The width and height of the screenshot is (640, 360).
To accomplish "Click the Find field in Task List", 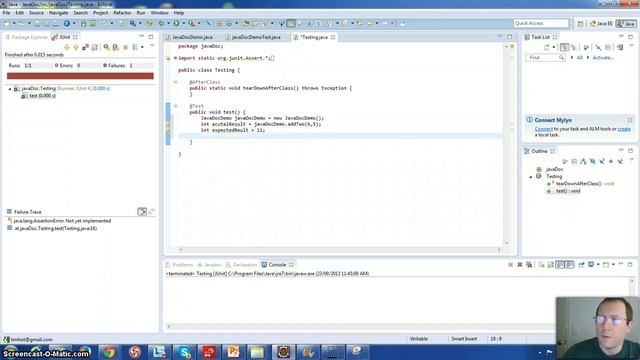I will 545,58.
